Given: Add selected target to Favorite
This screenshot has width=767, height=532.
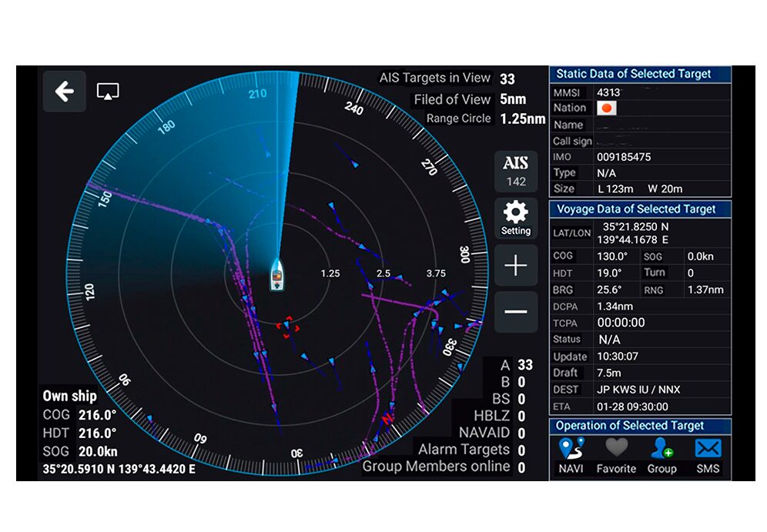Looking at the screenshot, I should (x=616, y=456).
